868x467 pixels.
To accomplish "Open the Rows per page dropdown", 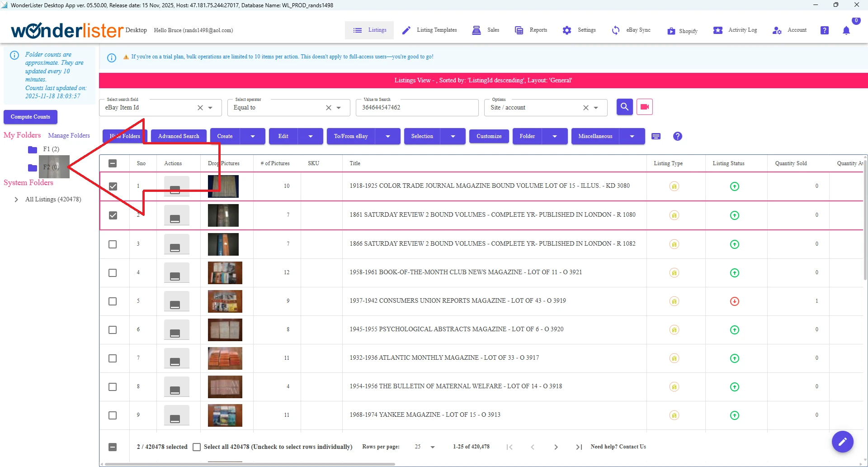I will pyautogui.click(x=423, y=447).
